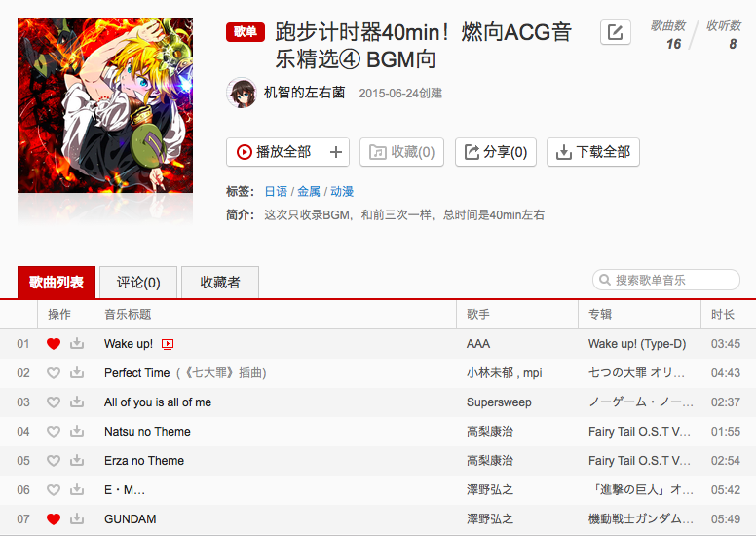Screen dimensions: 756x536
Task: Switch to the 评论(0) tab
Action: (x=138, y=283)
